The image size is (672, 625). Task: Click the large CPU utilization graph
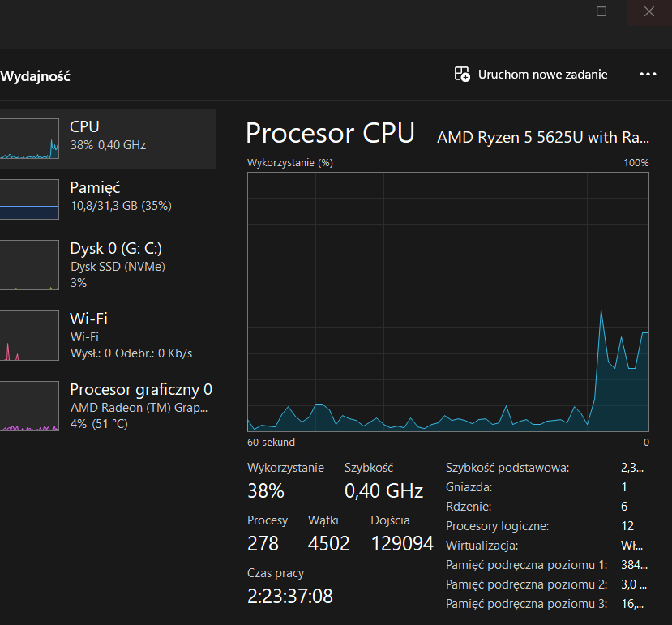point(447,302)
